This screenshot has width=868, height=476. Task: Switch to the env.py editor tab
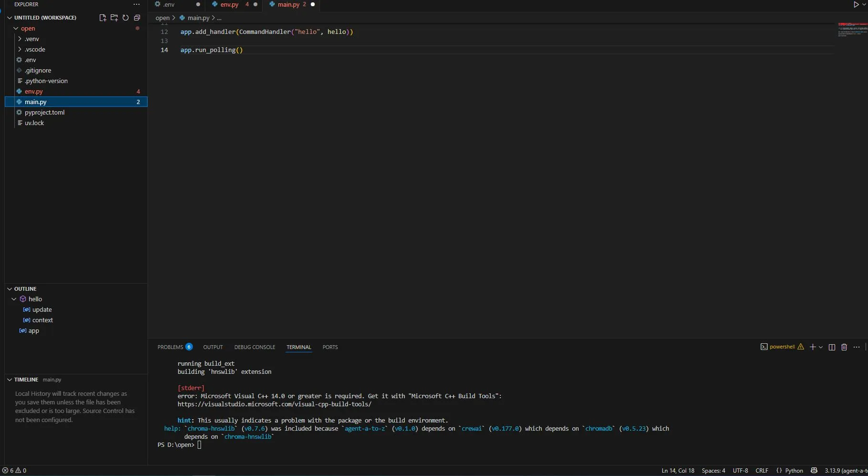pos(234,5)
